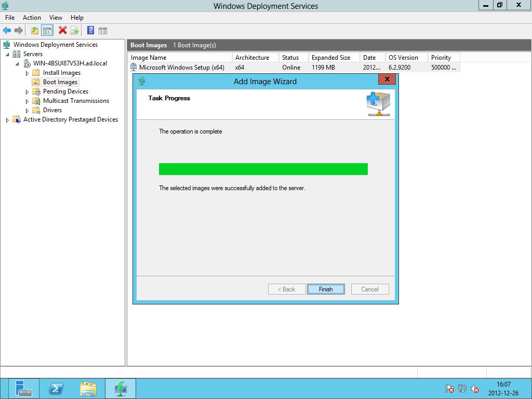The height and width of the screenshot is (399, 532).
Task: Click the Windows Deployment Services root node icon
Action: click(6, 45)
